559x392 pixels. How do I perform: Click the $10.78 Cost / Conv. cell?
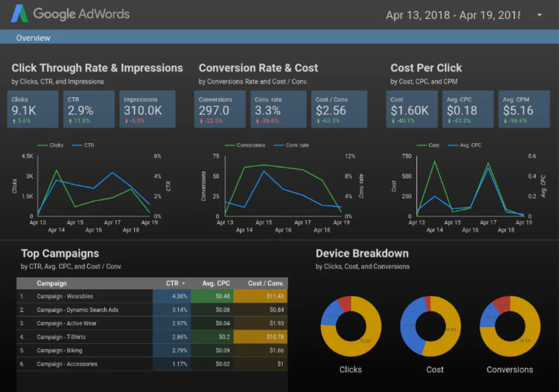(x=261, y=337)
